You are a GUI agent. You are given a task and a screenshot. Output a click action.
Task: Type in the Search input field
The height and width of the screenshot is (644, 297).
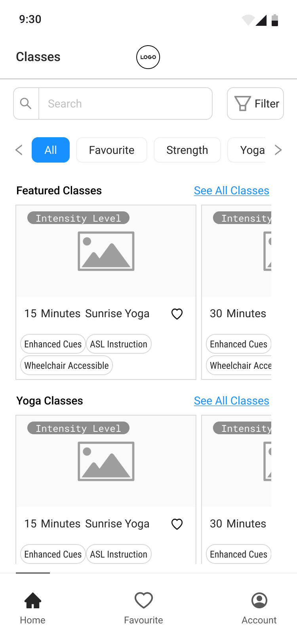pos(125,103)
